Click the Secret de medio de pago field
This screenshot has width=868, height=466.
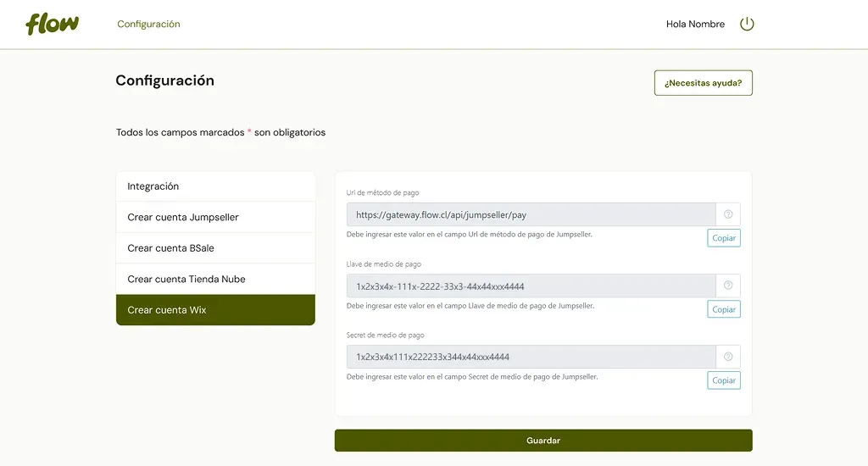pos(531,357)
